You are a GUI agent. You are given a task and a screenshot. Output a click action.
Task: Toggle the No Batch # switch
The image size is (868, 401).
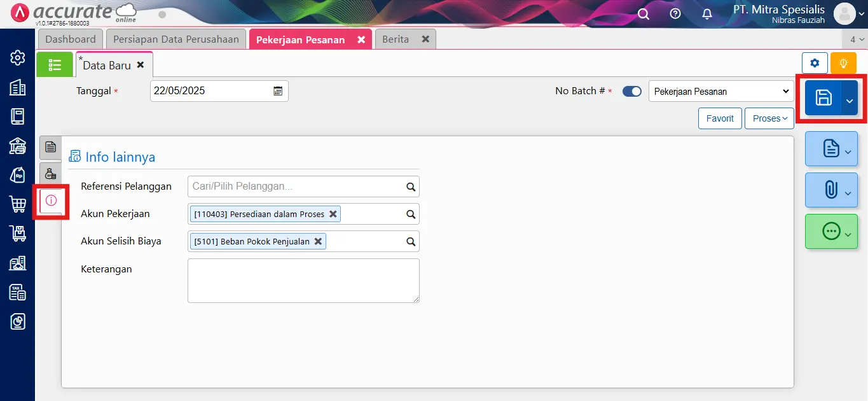[631, 91]
